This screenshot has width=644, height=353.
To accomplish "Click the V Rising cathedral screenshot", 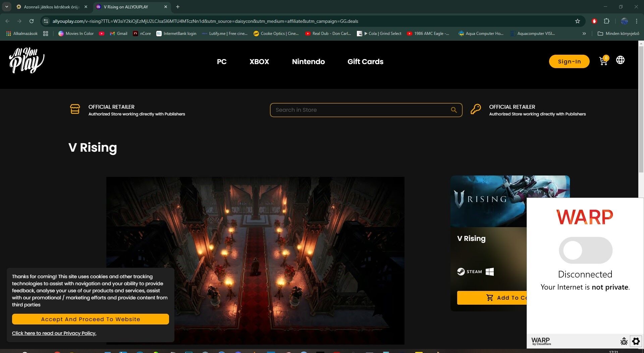I will click(255, 260).
